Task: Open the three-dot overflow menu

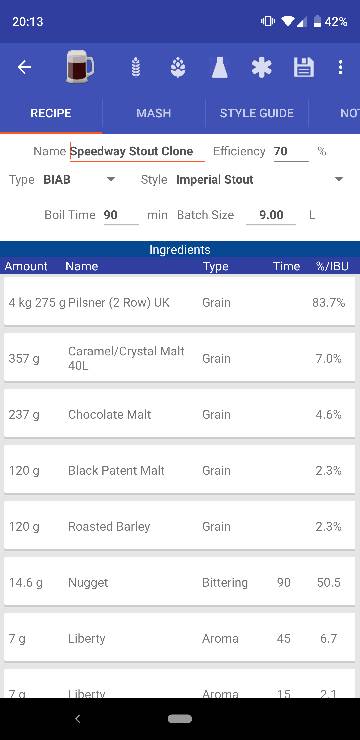Action: point(340,67)
